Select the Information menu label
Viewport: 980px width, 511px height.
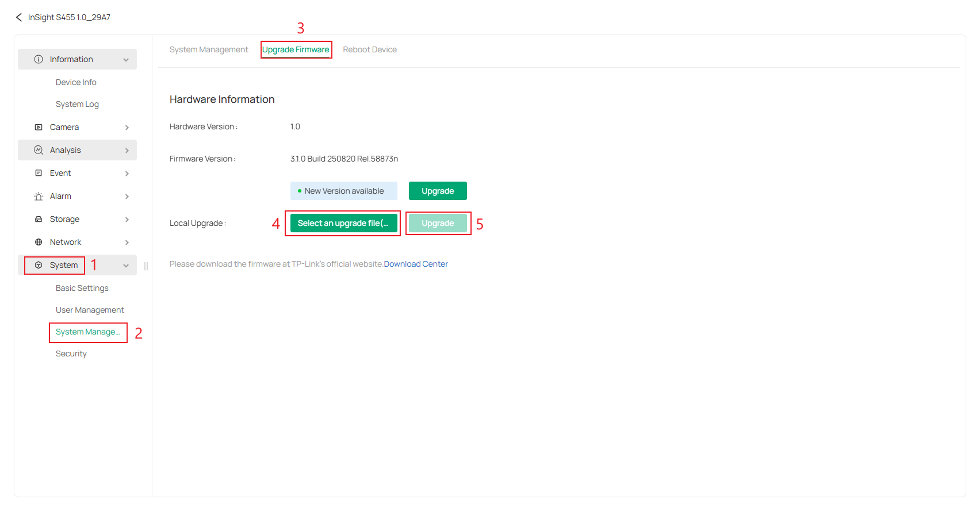pyautogui.click(x=71, y=59)
